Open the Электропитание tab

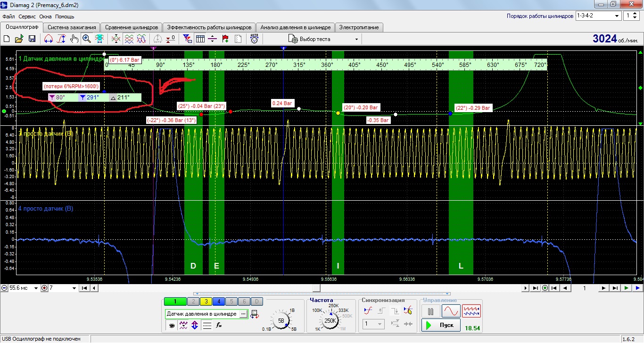[x=359, y=27]
